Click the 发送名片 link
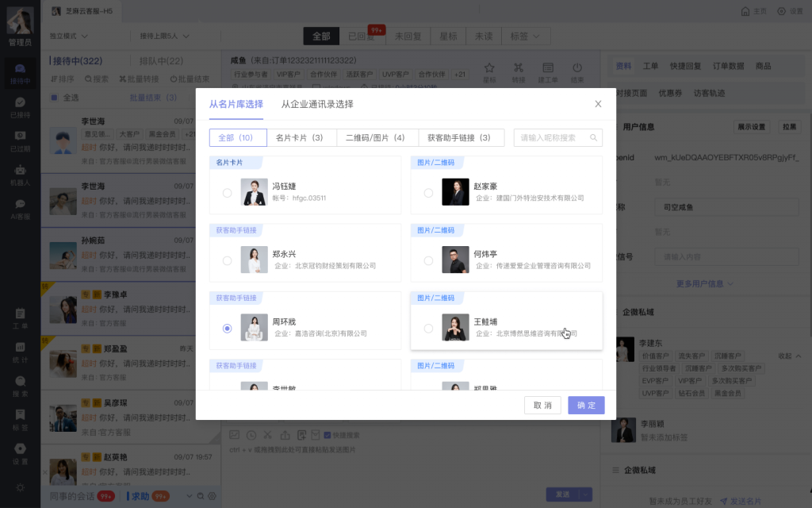This screenshot has width=812, height=508. (741, 502)
